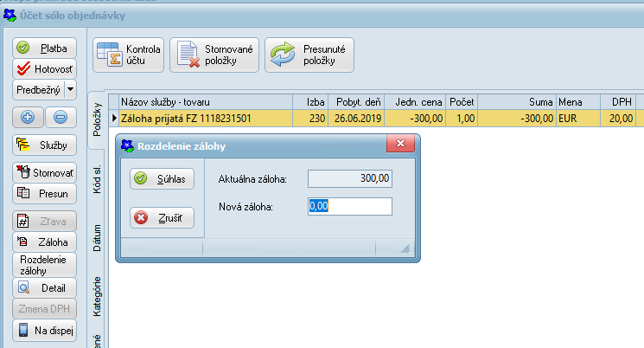
Task: Click Rozdelenie zálohy sidebar button
Action: [x=45, y=265]
